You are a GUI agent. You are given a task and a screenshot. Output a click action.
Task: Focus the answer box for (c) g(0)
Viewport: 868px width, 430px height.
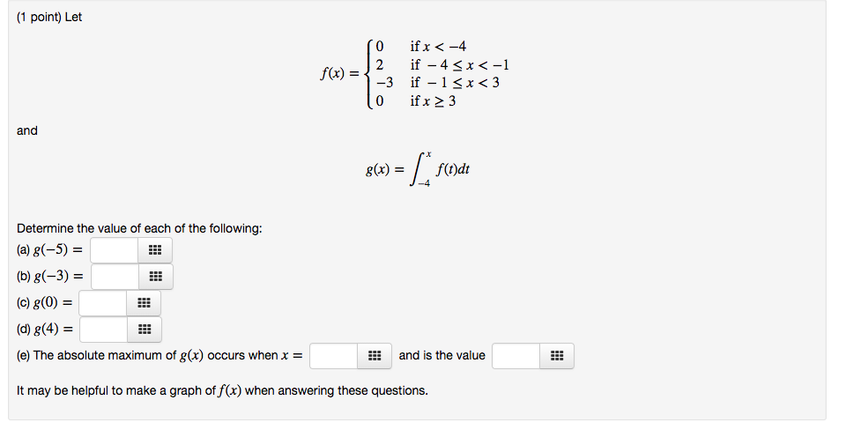click(x=103, y=303)
